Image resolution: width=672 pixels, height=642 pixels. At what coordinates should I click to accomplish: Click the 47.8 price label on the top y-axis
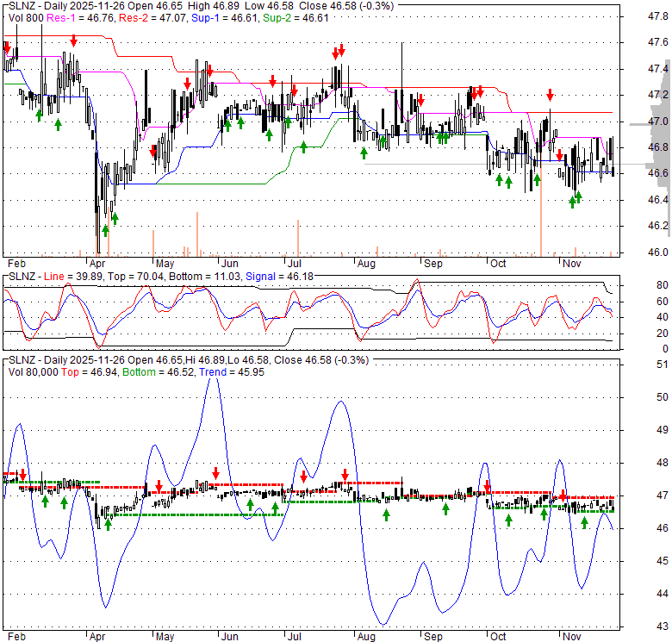(x=657, y=16)
